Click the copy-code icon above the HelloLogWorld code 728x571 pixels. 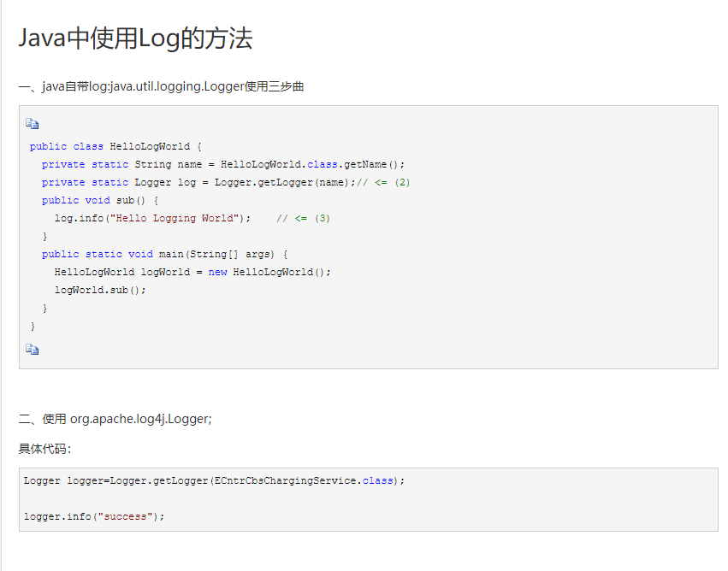click(32, 124)
